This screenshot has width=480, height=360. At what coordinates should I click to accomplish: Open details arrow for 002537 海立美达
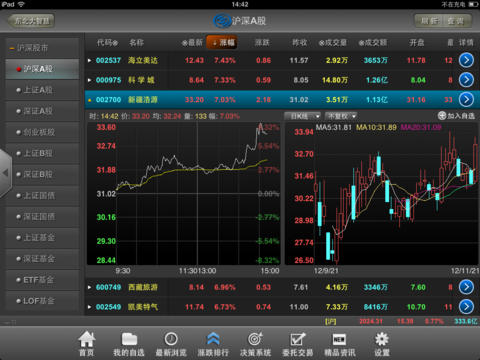point(466,60)
